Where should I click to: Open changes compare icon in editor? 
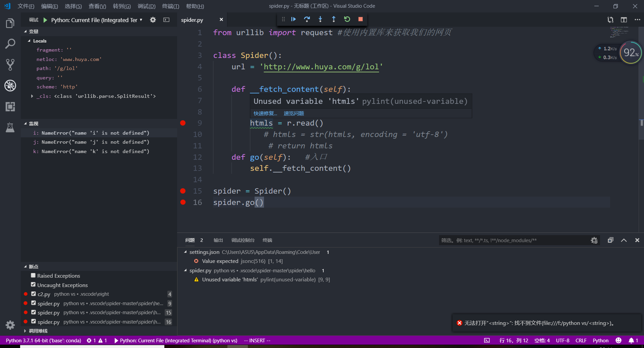pyautogui.click(x=610, y=20)
